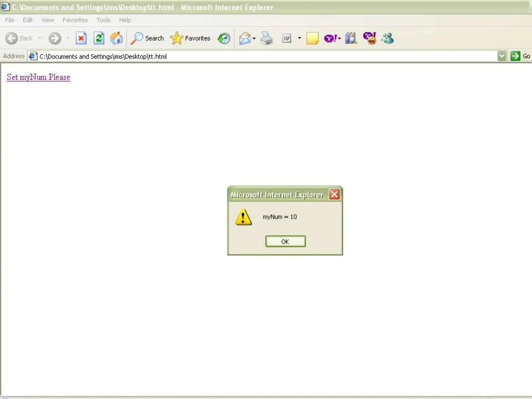
Task: Open the Tools menu
Action: tap(103, 20)
